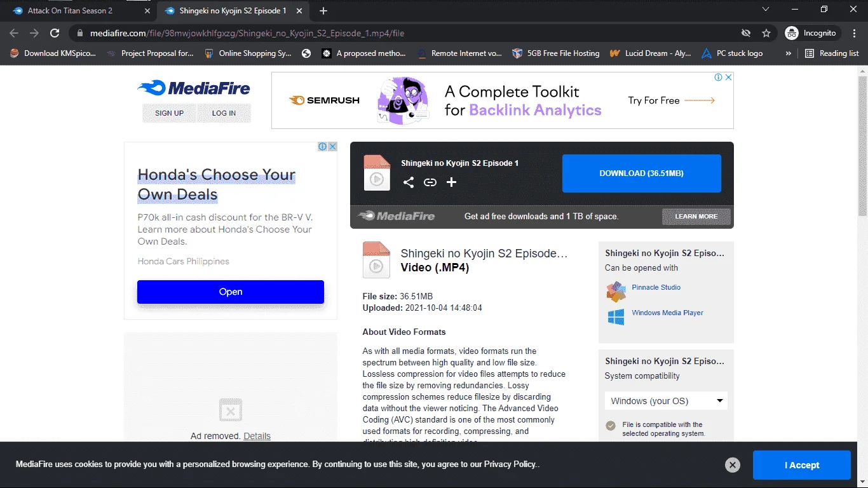Select the Shingeki no Kyojin S2 Episode 1 tab
868x488 pixels.
point(232,11)
